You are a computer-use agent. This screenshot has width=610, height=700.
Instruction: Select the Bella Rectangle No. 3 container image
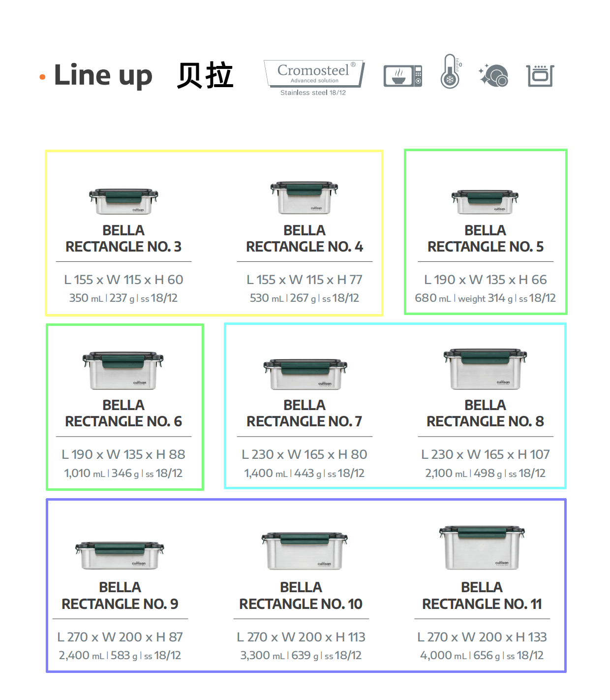(123, 201)
